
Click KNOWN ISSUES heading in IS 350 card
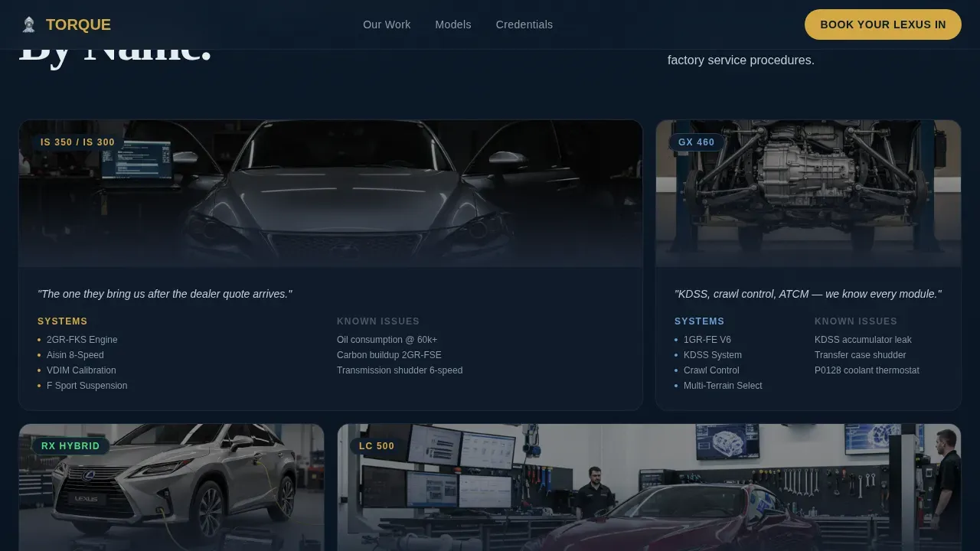[378, 321]
